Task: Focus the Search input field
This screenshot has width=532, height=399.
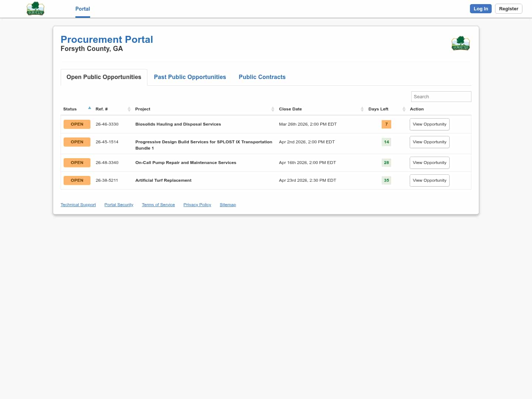Action: click(x=441, y=96)
